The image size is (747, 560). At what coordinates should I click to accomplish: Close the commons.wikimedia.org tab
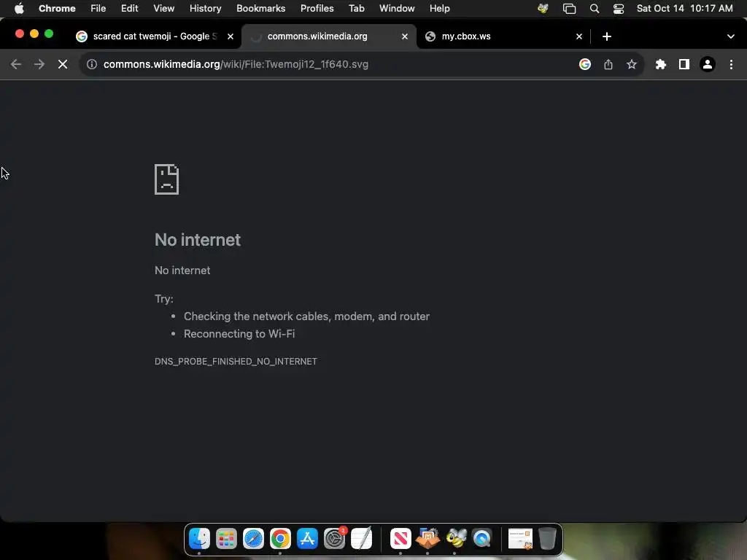[404, 36]
